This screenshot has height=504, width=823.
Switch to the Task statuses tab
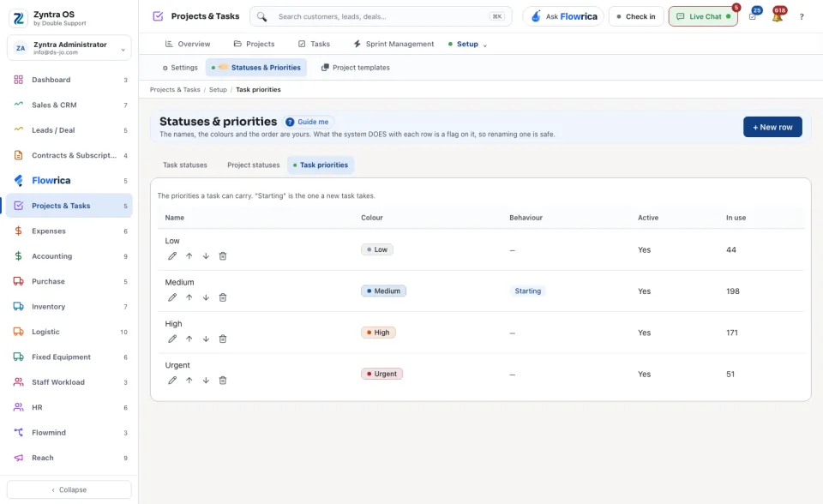coord(185,165)
